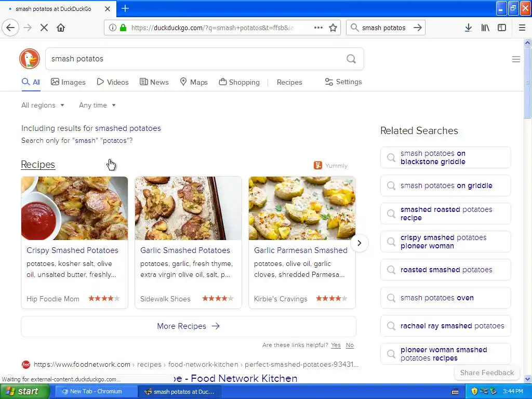532x399 pixels.
Task: Bookmark this page with the star
Action: tap(333, 28)
